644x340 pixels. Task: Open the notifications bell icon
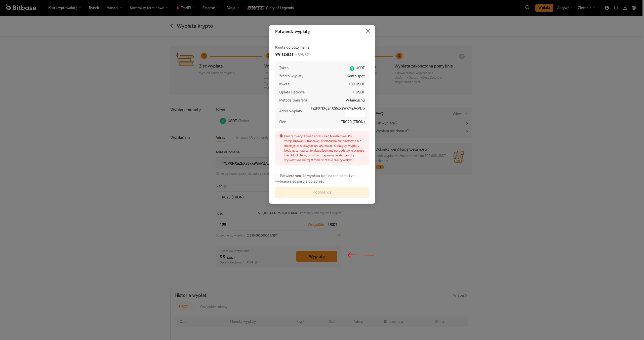coord(616,8)
